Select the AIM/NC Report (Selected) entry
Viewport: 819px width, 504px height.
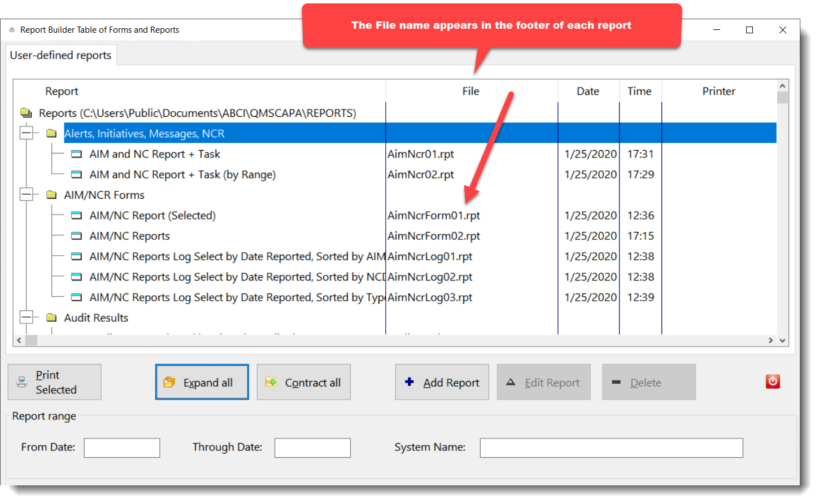coord(153,215)
